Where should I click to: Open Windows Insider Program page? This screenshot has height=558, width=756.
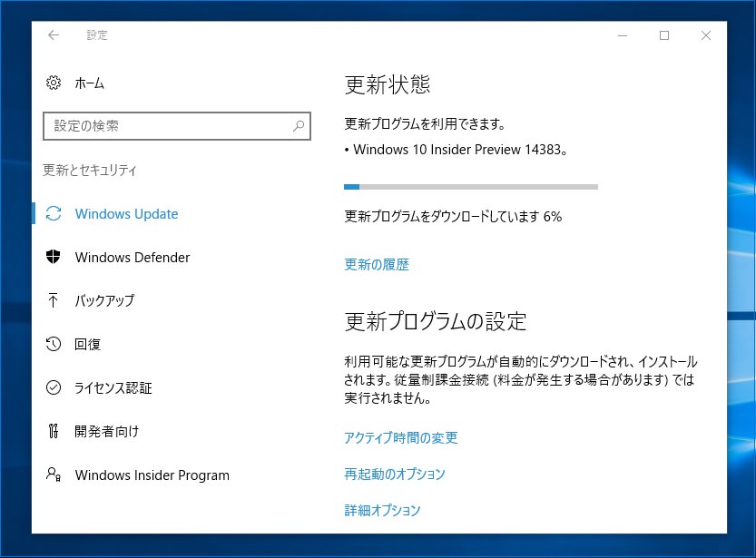click(152, 475)
